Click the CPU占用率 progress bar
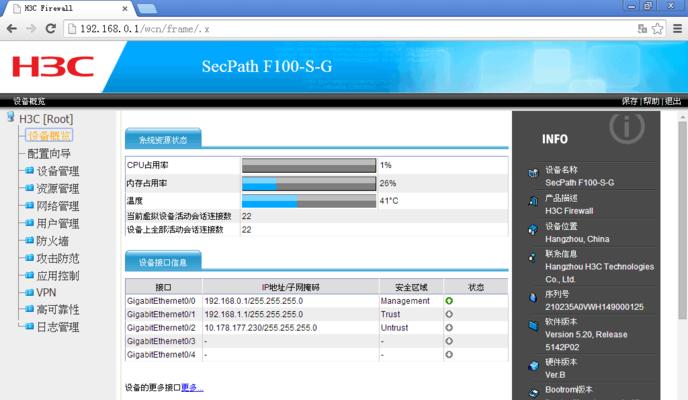Viewport: 688px width, 400px height. (309, 165)
